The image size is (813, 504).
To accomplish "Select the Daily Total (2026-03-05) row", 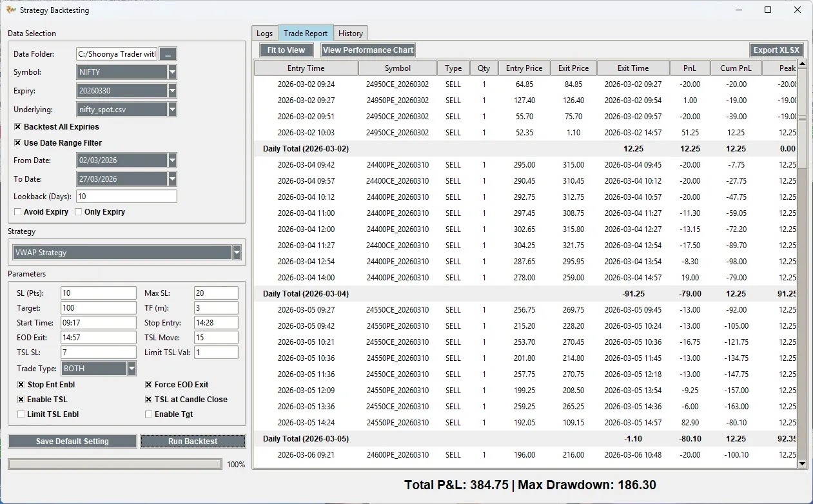I will pyautogui.click(x=525, y=439).
